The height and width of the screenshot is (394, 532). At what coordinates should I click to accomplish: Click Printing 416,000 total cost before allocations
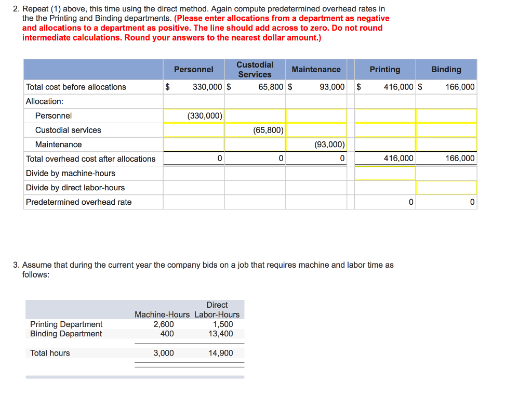point(398,87)
